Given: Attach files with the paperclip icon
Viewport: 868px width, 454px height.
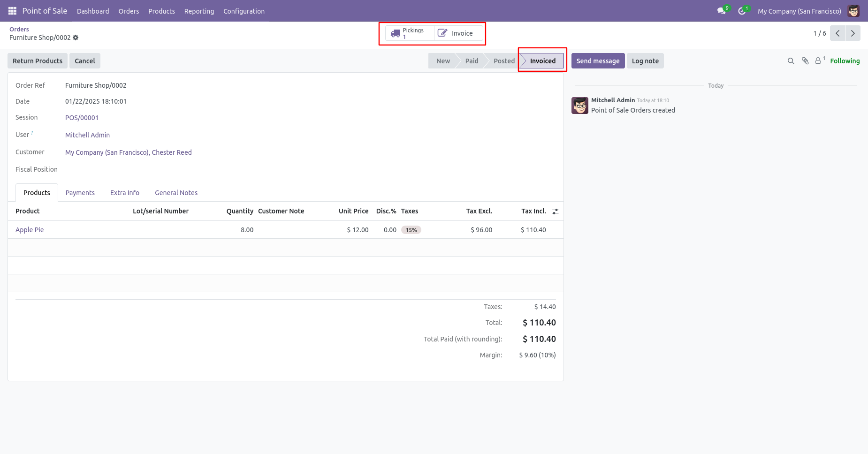Looking at the screenshot, I should [x=805, y=61].
